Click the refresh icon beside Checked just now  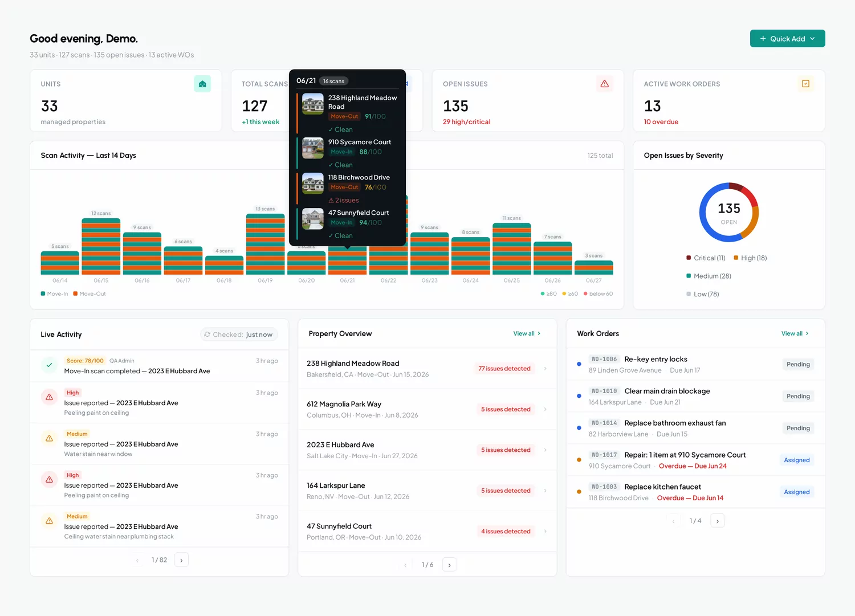[207, 334]
